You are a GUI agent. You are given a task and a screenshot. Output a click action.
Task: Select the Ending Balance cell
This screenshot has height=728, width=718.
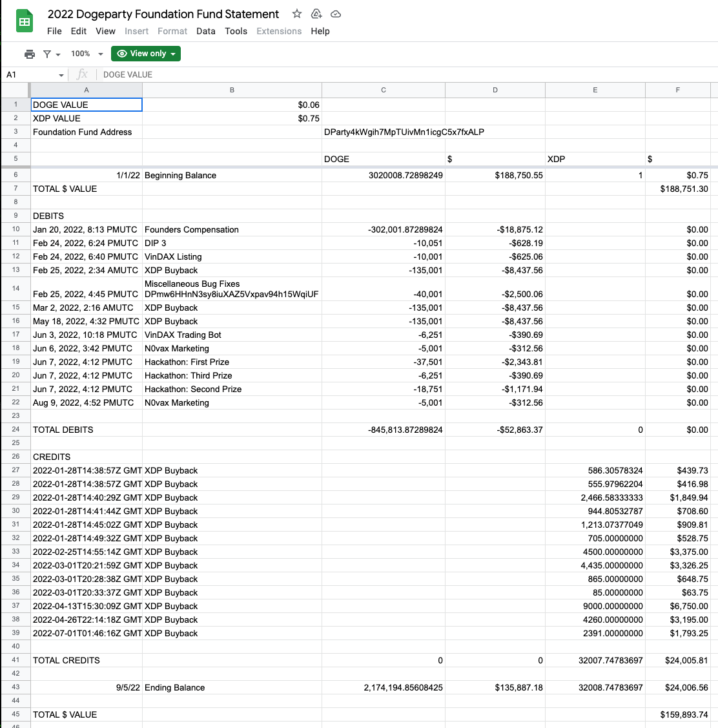(232, 687)
